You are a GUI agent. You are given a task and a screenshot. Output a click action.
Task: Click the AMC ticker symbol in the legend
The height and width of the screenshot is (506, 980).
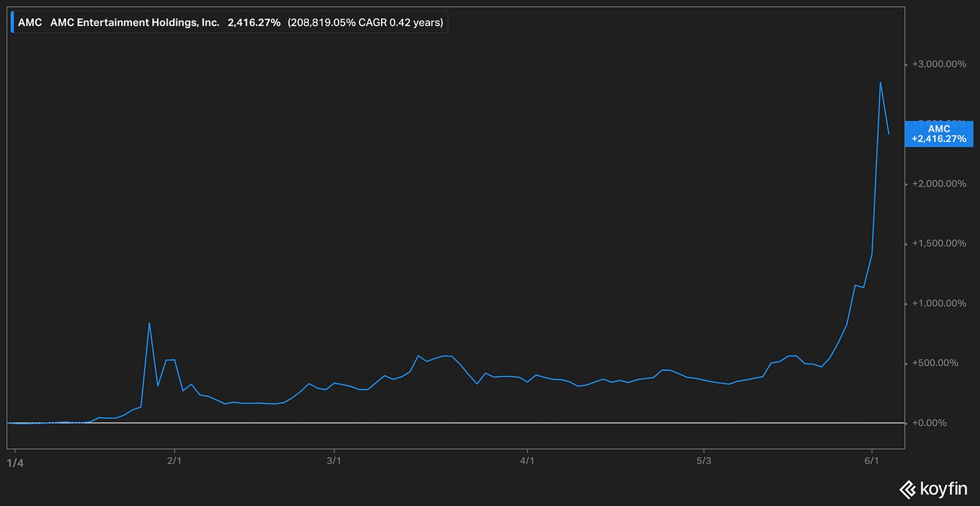[30, 22]
